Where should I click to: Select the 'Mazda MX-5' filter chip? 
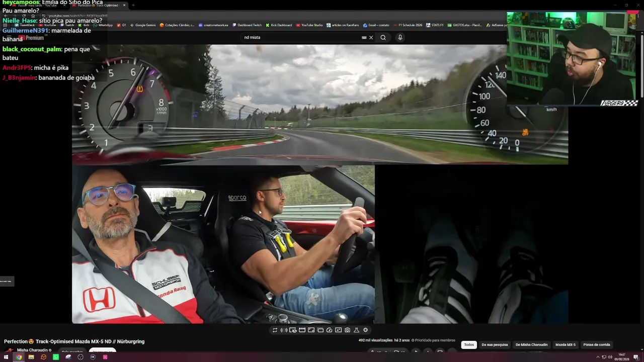(565, 345)
